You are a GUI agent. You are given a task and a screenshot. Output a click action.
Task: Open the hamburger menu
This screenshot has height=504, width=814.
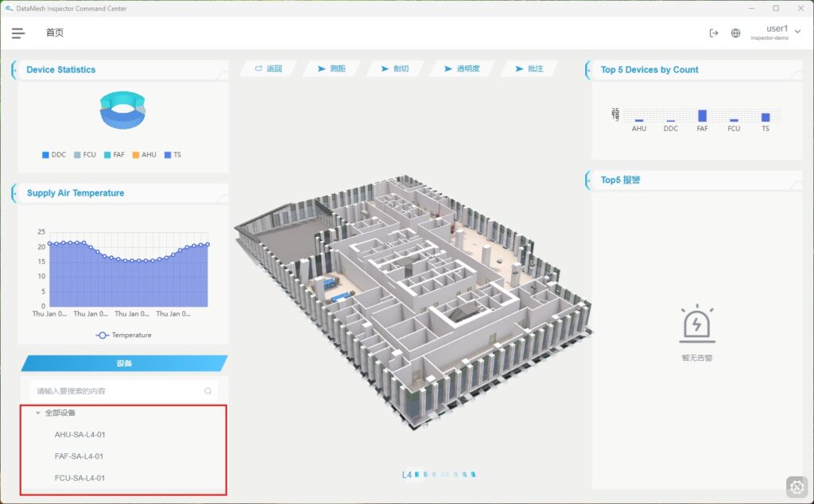[18, 33]
